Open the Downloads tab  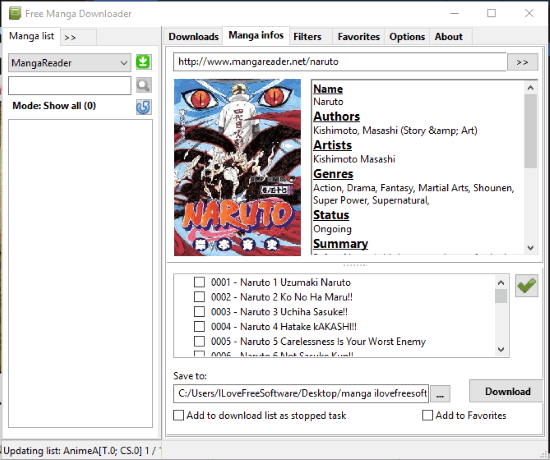coord(193,36)
